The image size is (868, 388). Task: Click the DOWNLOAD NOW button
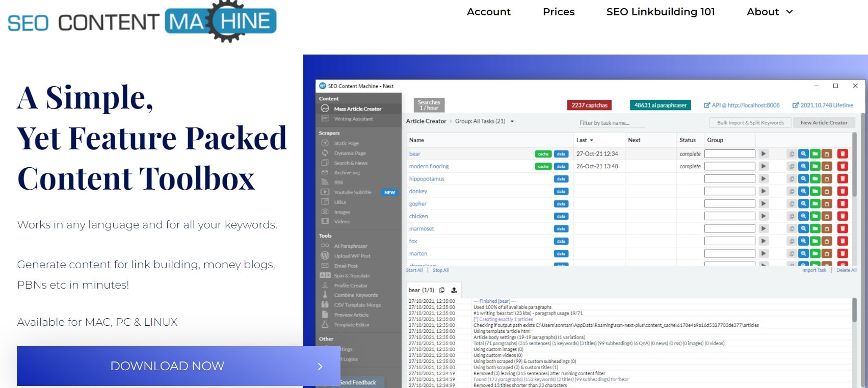[x=178, y=366]
